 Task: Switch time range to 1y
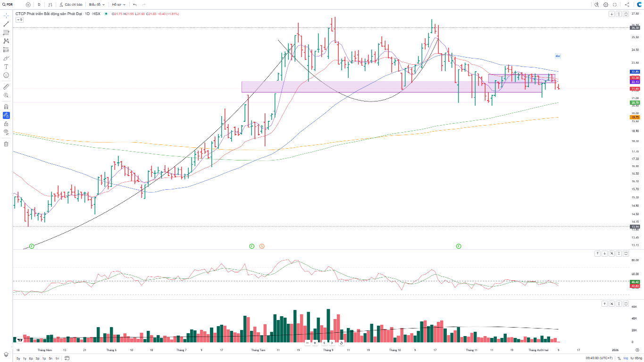click(25, 358)
